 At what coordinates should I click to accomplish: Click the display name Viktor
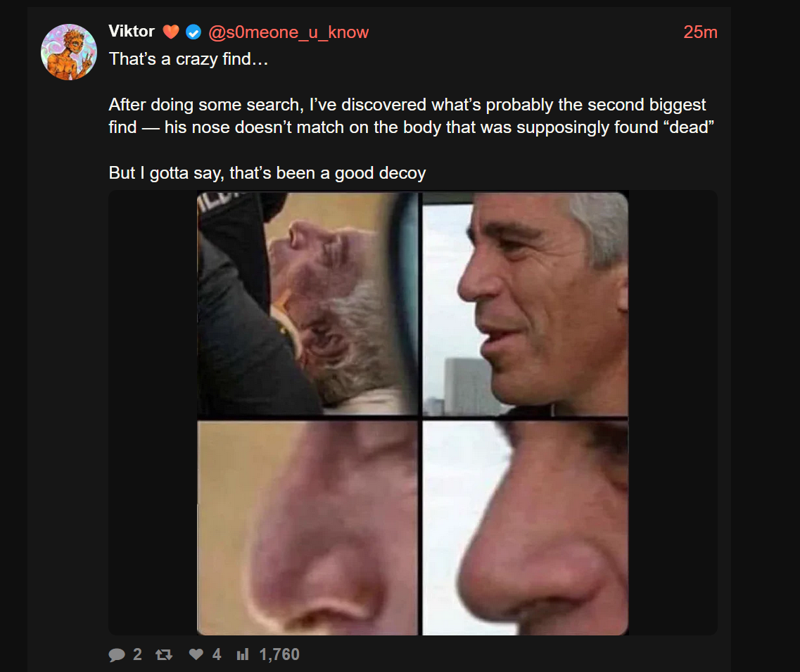(132, 32)
